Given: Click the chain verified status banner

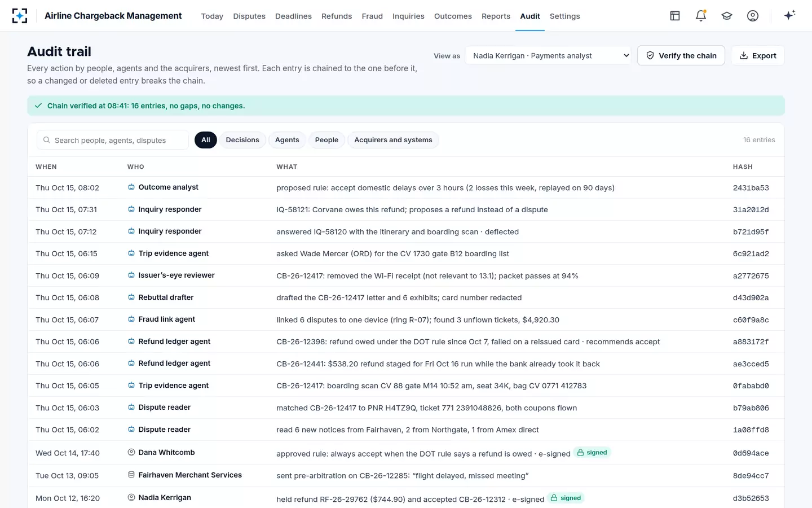Looking at the screenshot, I should pyautogui.click(x=406, y=106).
